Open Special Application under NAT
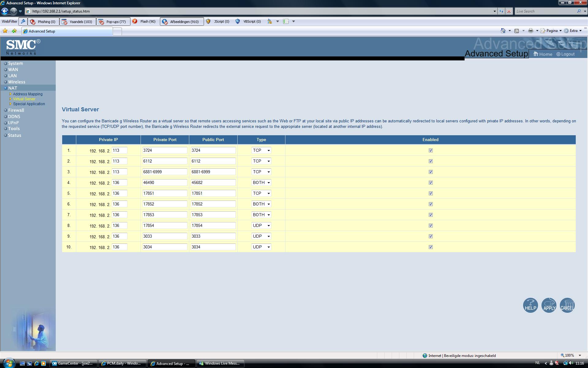Screen dimensions: 588x368 (x=29, y=104)
